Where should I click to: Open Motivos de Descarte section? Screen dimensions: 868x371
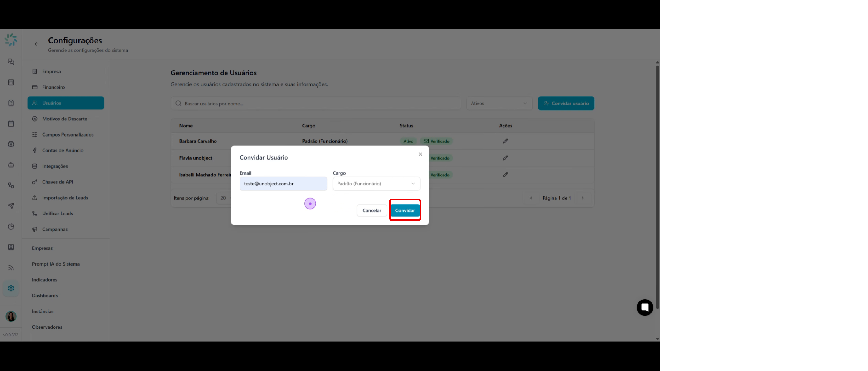coord(66,119)
